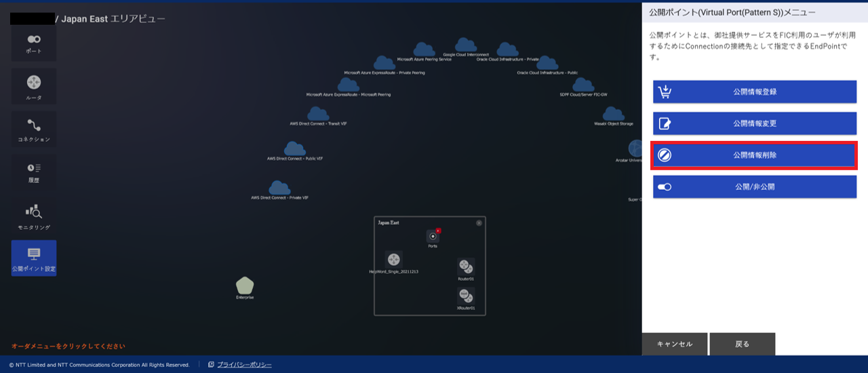Select the HelpWord_Single_20211213 node icon
Image resolution: width=868 pixels, height=373 pixels.
pos(394,259)
